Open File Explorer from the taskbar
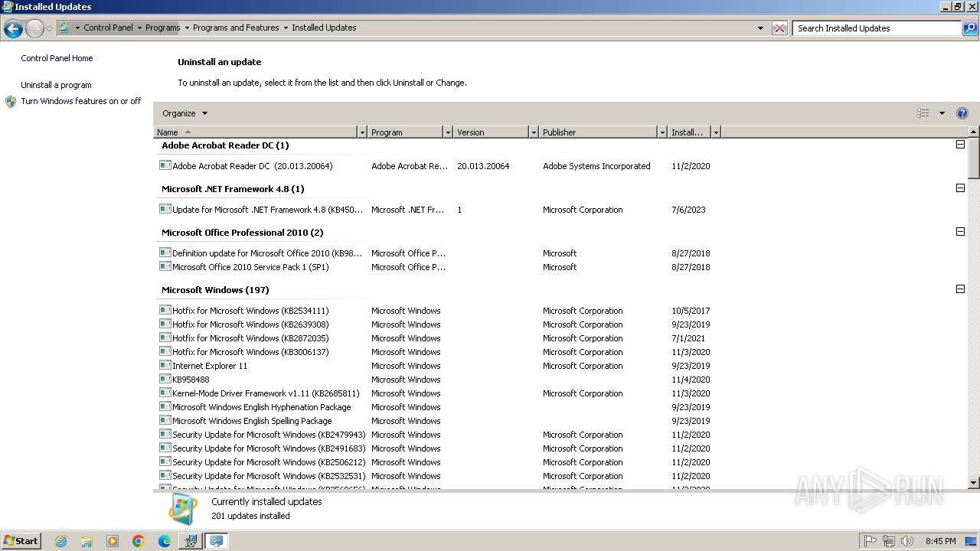The image size is (980, 551). [87, 541]
